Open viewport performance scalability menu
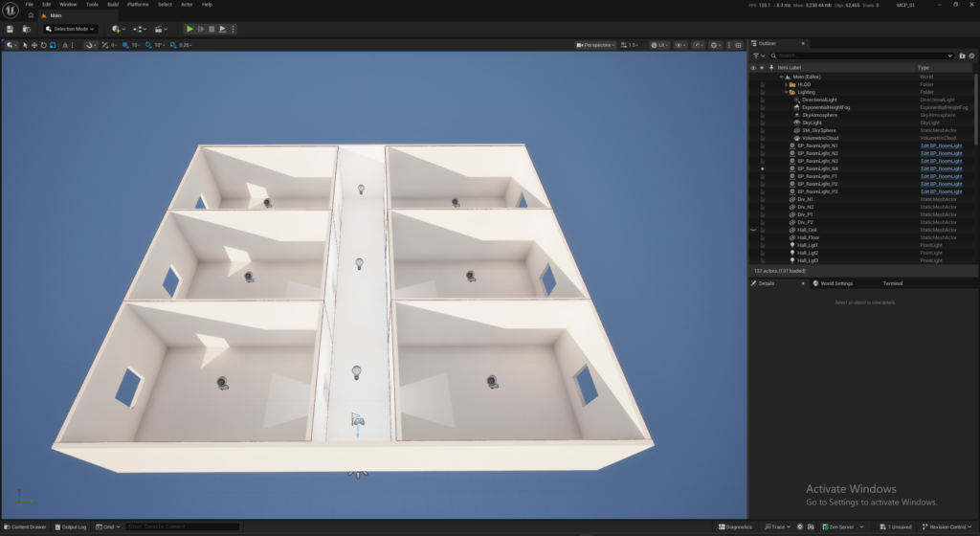This screenshot has width=980, height=536. point(698,45)
